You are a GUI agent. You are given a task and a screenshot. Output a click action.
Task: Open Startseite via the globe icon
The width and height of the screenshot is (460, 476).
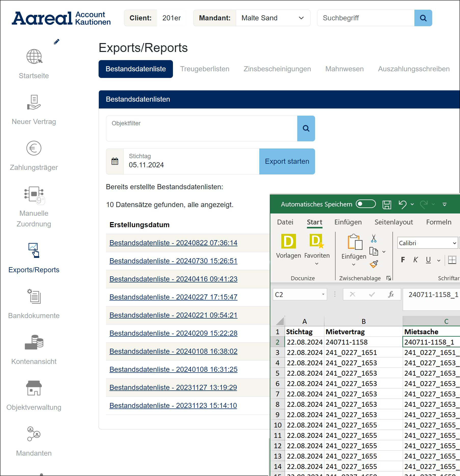[34, 57]
